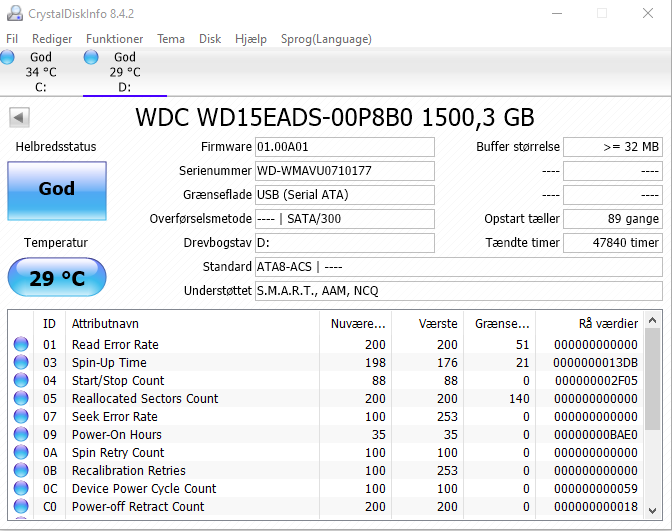Click the God health status button
672x531 pixels.
(x=57, y=191)
